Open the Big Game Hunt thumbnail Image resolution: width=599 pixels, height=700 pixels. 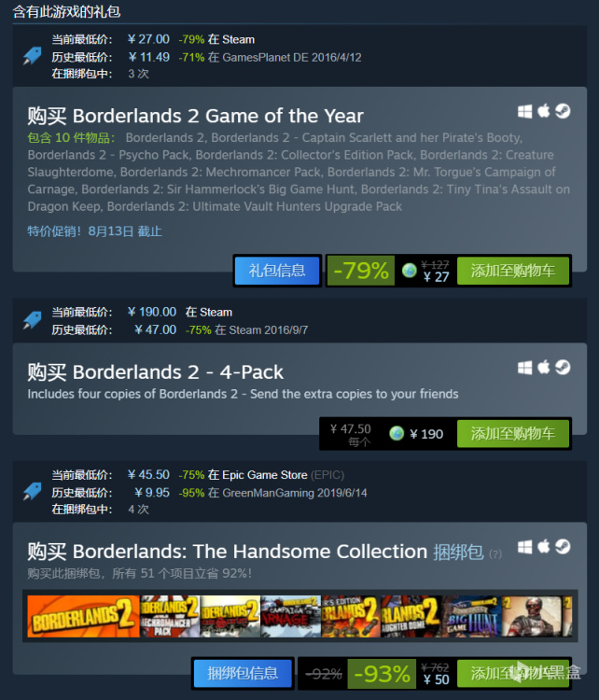point(471,616)
